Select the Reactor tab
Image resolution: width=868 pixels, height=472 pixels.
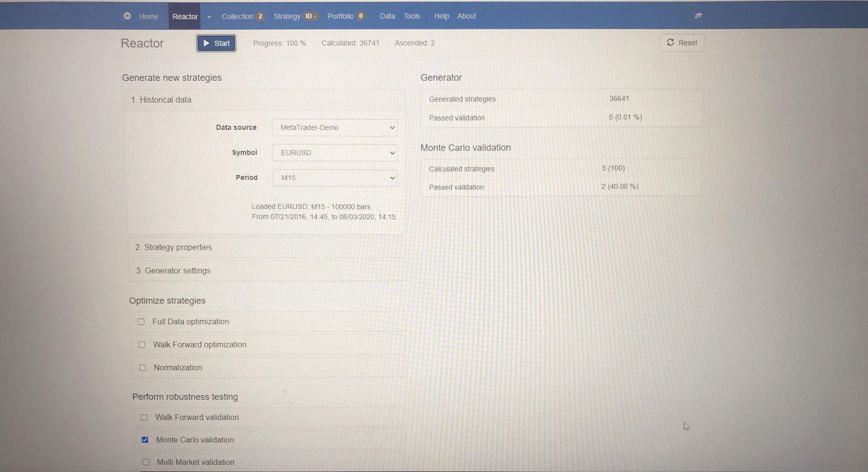point(185,16)
